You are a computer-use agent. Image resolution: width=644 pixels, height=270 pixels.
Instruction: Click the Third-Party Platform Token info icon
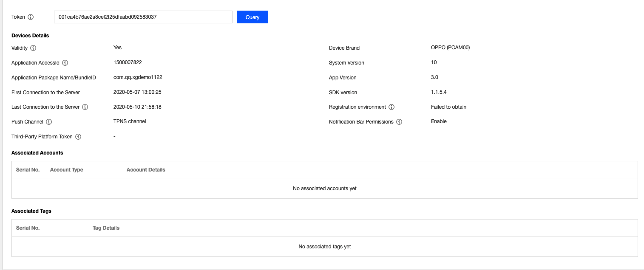click(x=78, y=137)
